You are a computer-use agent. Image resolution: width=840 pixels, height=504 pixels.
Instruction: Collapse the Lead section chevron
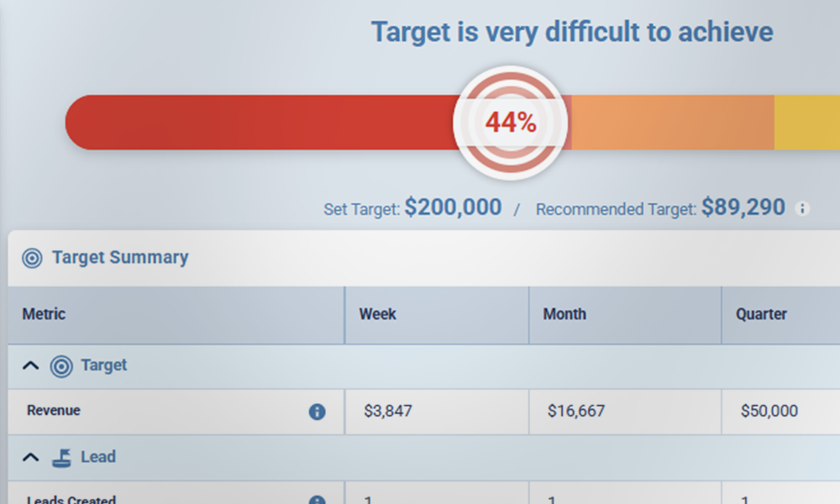click(30, 458)
